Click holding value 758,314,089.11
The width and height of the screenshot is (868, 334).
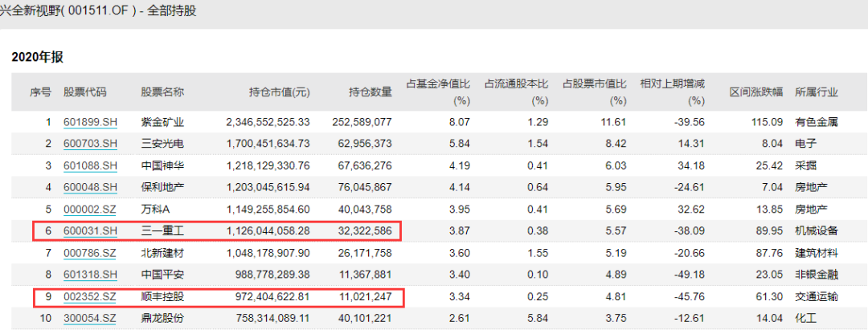click(x=272, y=319)
